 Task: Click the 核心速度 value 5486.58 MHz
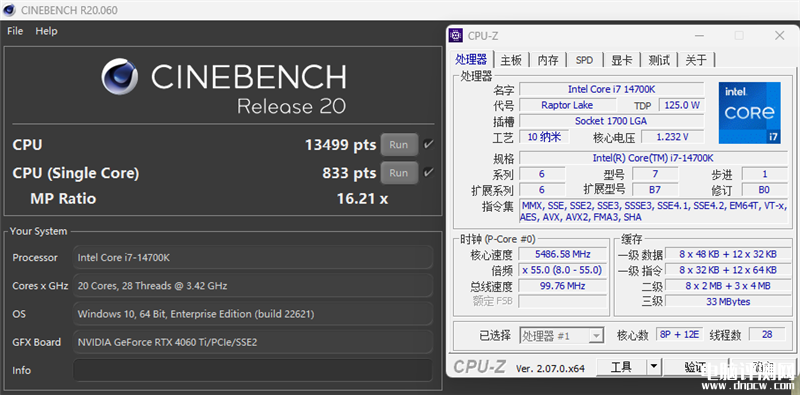click(563, 254)
